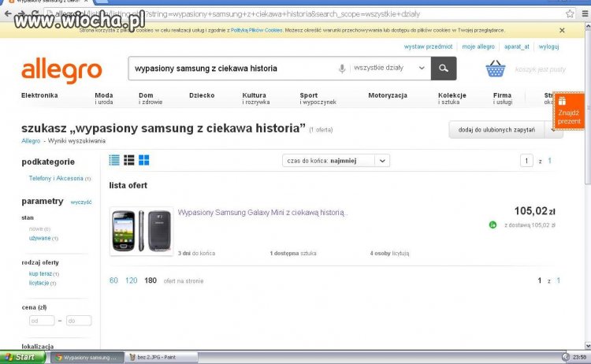Viewport: 591px width, 364px height.
Task: Open Windows Start menu
Action: point(23,357)
